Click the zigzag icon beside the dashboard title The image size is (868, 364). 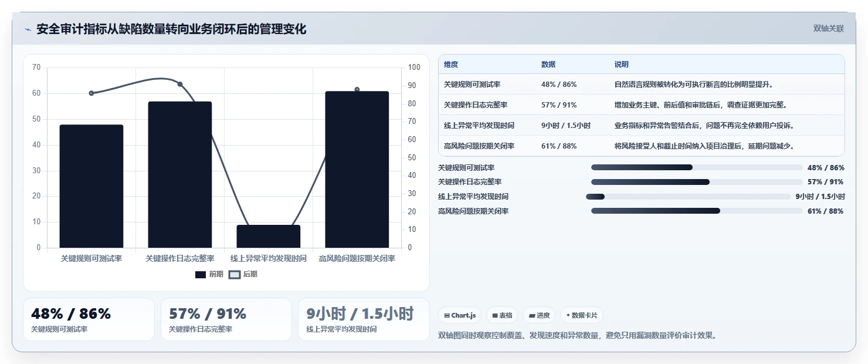tap(28, 29)
